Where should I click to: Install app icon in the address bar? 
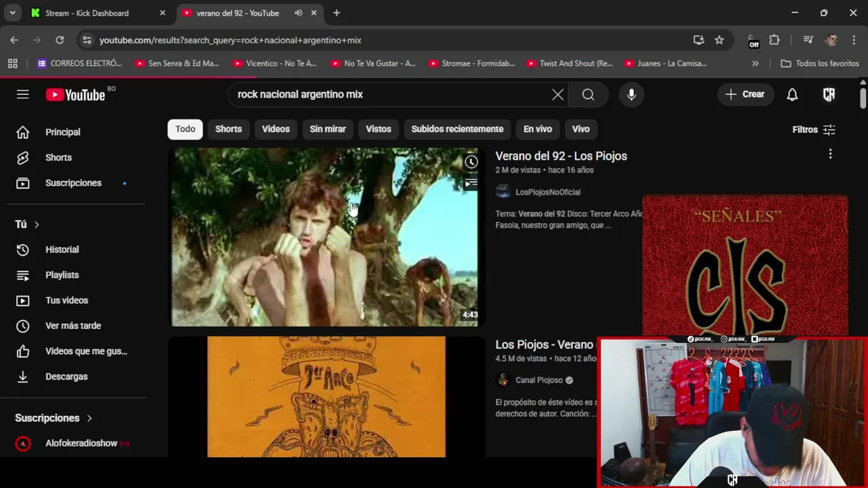pyautogui.click(x=698, y=40)
